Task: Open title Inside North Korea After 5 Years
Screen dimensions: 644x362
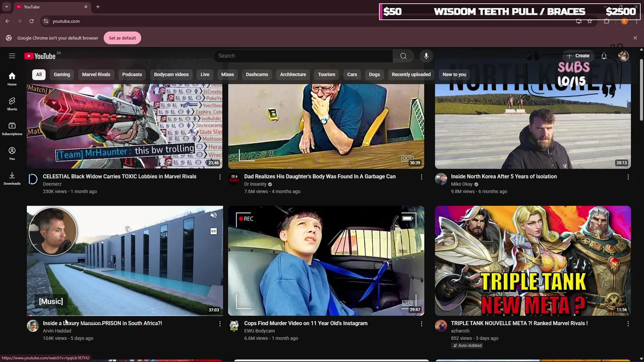Action: (x=504, y=176)
